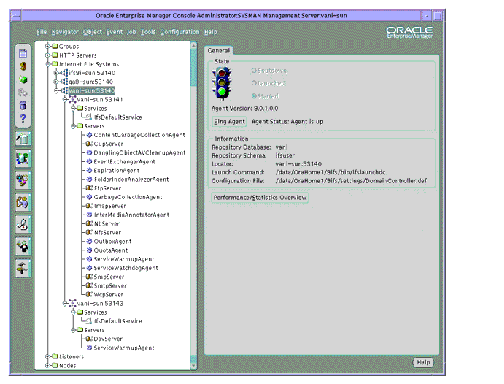Click the blue question mark help icon
504x384 pixels.
coord(23,118)
